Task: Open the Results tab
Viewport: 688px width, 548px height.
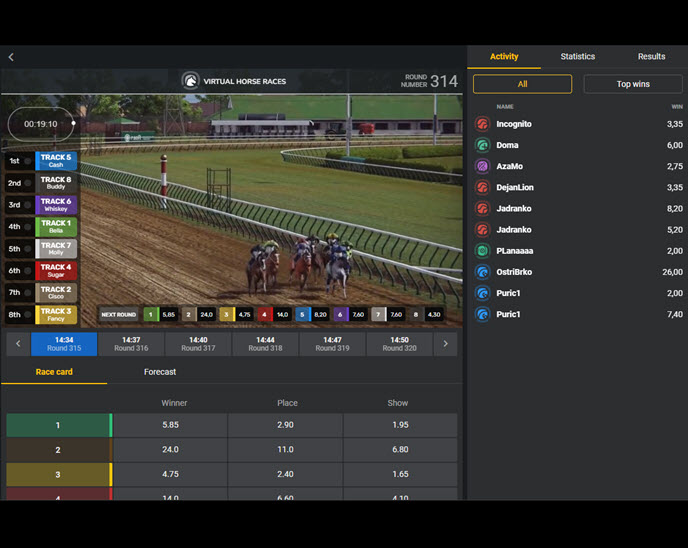Action: 651,57
